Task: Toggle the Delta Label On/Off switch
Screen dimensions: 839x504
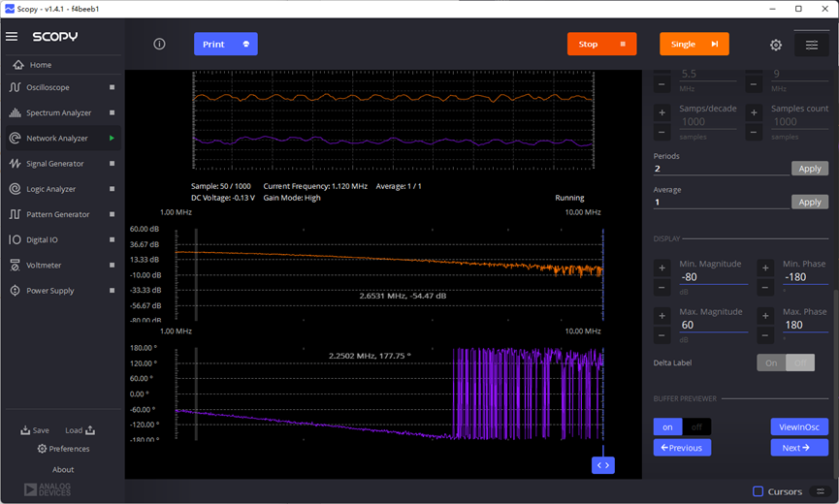Action: 786,362
